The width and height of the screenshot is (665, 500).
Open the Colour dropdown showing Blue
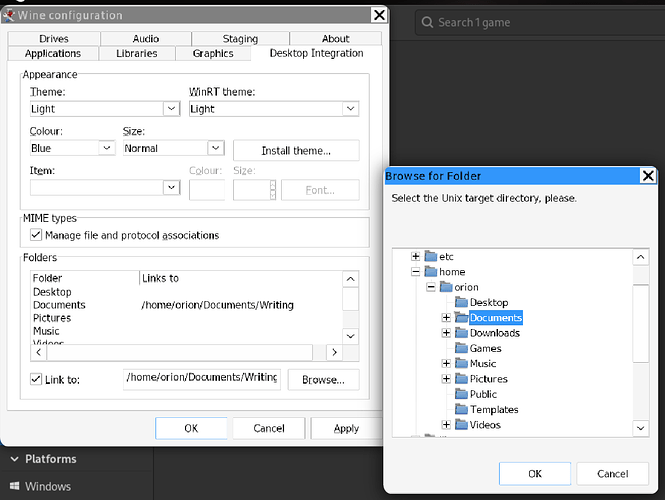[x=107, y=148]
